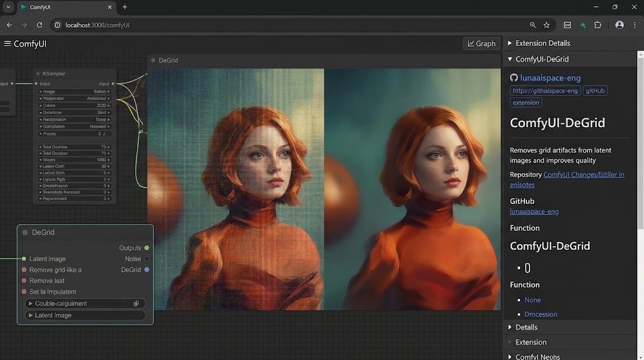Expand the Details section

[570, 327]
